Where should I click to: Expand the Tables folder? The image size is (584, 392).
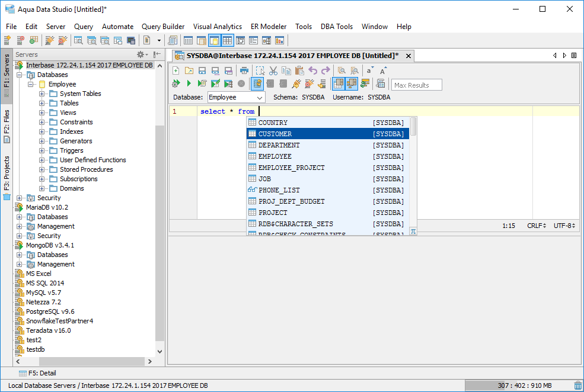point(42,104)
